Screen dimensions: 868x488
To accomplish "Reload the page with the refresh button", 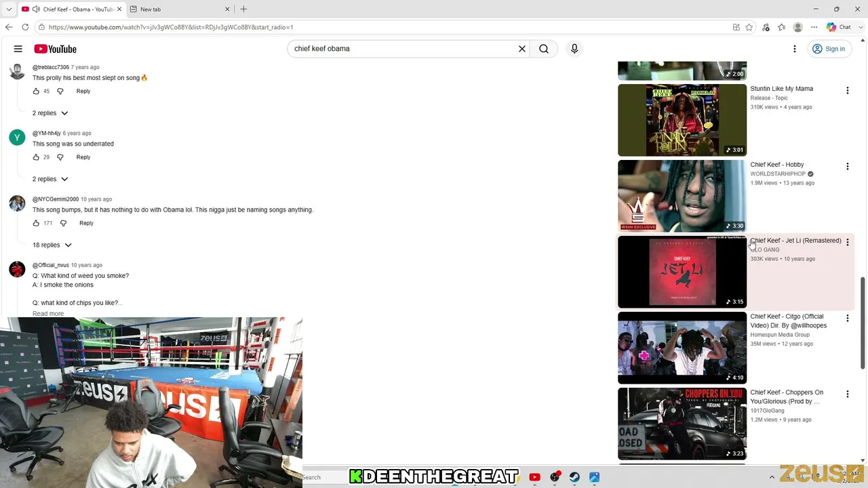I will [25, 27].
